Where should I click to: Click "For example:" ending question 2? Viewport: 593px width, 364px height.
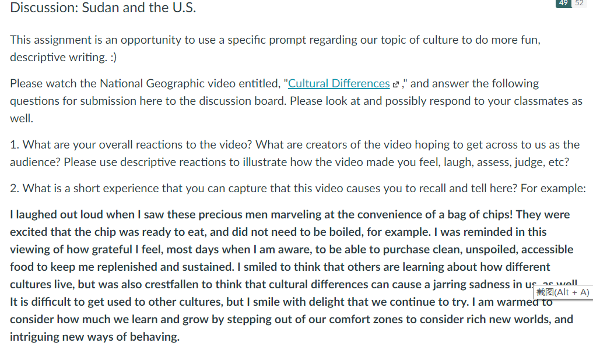(x=553, y=189)
